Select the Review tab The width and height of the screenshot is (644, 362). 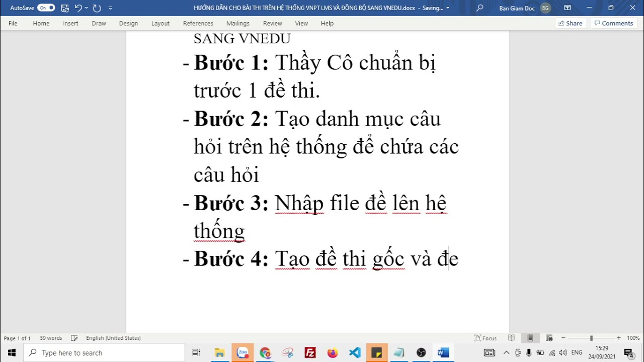click(x=273, y=23)
